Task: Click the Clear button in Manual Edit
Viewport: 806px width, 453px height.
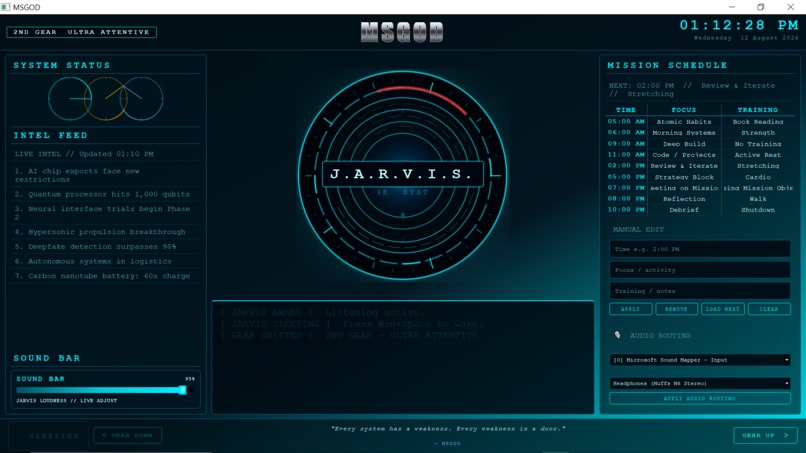Action: (769, 309)
